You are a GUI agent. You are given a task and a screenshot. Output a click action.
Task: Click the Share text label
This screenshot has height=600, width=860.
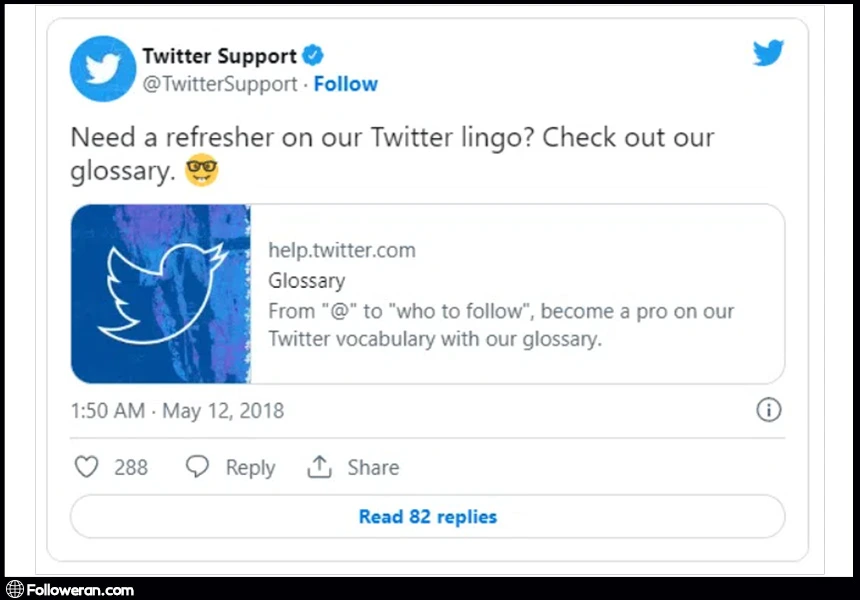pyautogui.click(x=373, y=468)
